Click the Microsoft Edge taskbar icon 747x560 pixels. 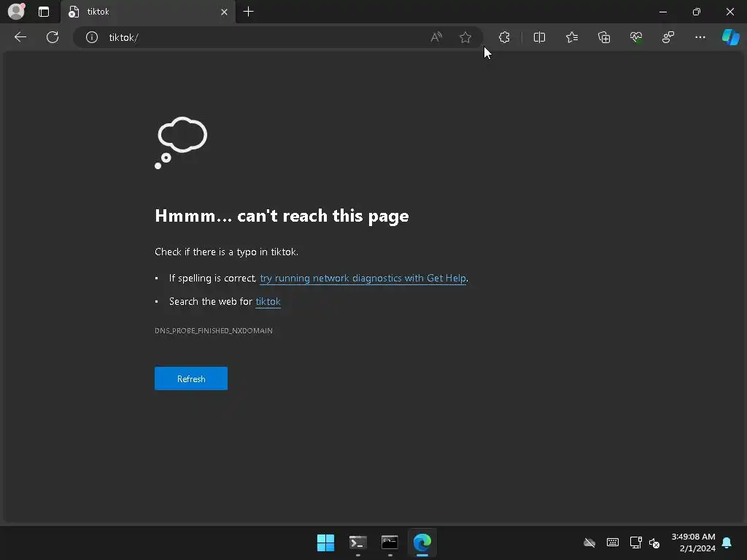422,542
